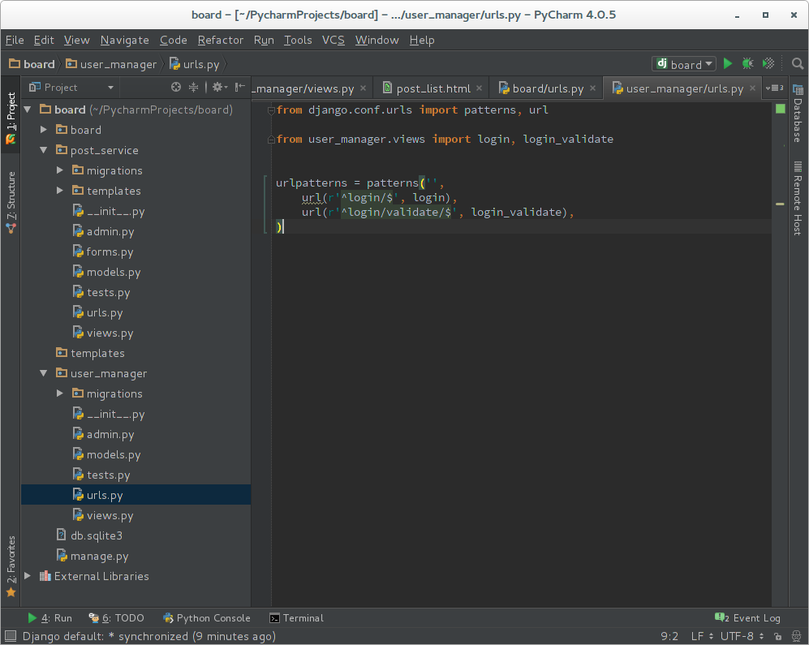
Task: Close the user_manager/urls.py tab
Action: (x=753, y=88)
